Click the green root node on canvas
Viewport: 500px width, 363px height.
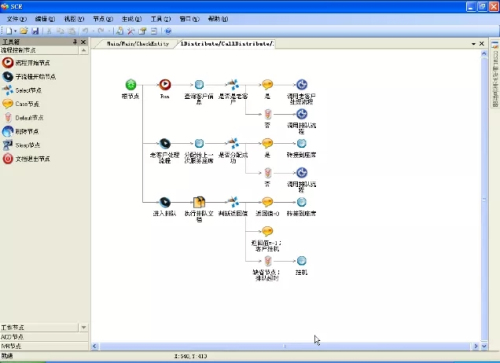131,85
